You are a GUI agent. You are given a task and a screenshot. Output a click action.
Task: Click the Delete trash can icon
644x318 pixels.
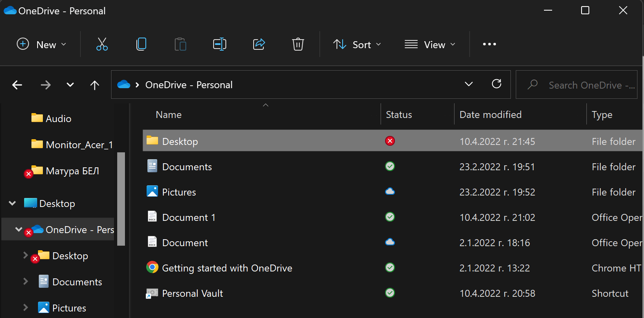298,44
